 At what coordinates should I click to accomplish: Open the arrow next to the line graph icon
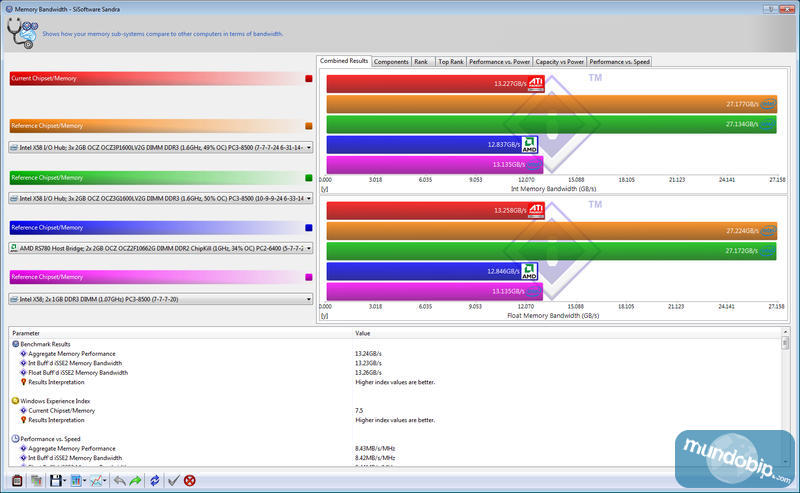pyautogui.click(x=105, y=481)
